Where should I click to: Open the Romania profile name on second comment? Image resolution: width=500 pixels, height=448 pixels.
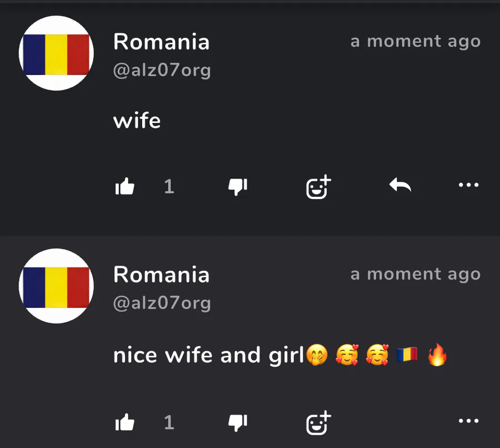(x=161, y=275)
